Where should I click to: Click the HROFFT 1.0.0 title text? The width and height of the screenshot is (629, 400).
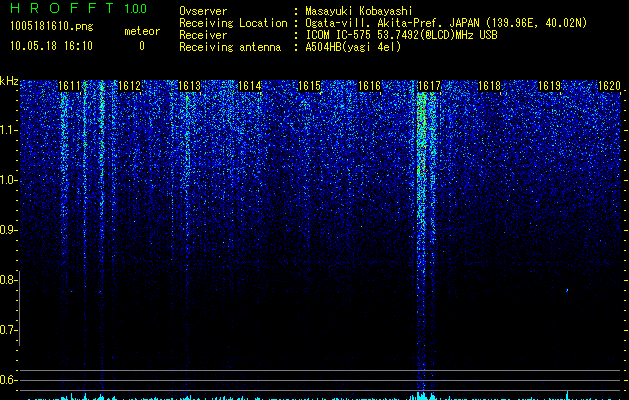tap(78, 8)
